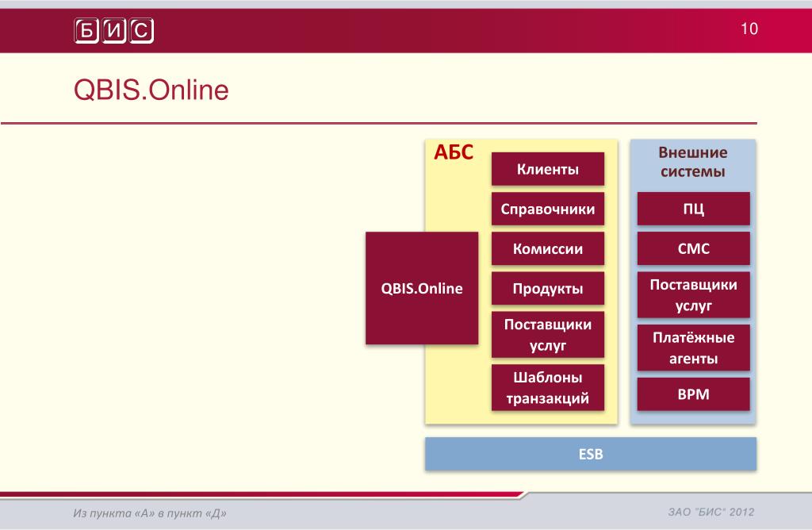Screen dimensions: 812x530
Task: Select the Справочники block
Action: [x=548, y=209]
